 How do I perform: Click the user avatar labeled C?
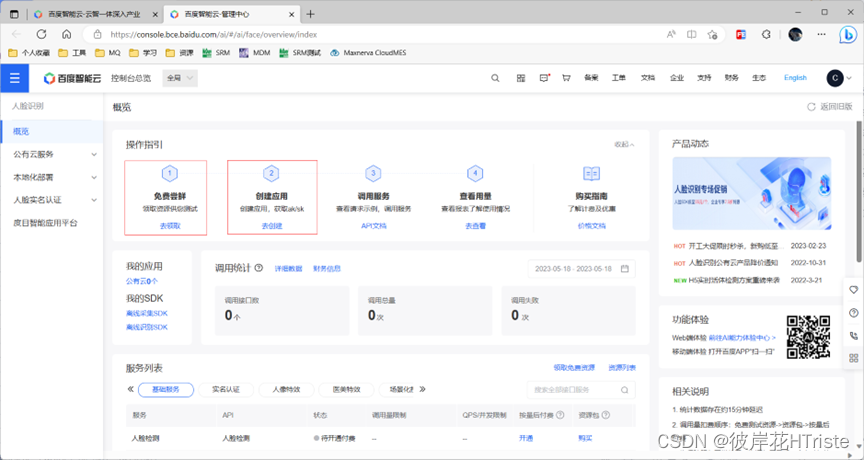click(835, 78)
